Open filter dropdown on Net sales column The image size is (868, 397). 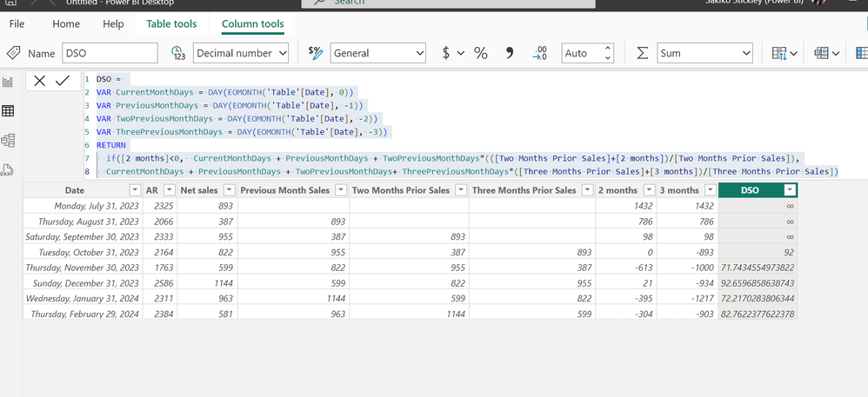[230, 190]
